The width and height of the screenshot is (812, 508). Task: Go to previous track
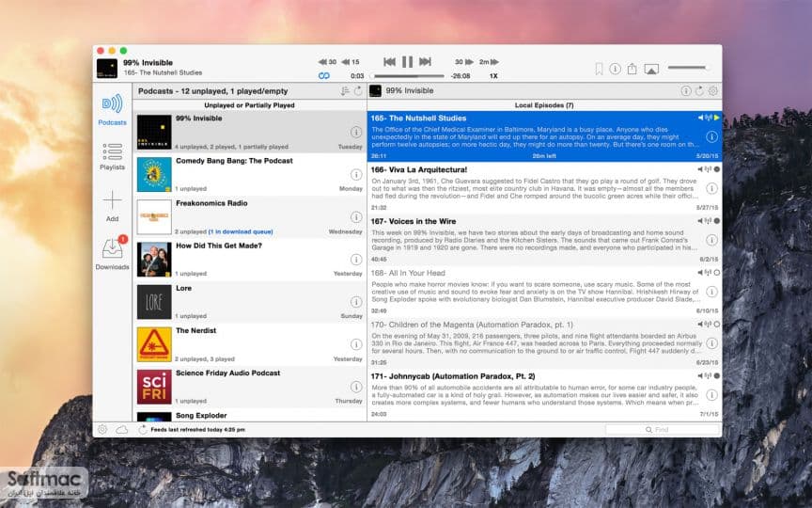tap(389, 62)
